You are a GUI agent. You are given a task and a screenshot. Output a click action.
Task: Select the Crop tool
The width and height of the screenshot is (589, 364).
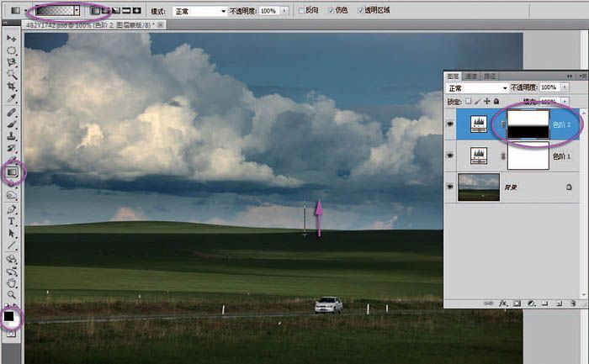click(x=12, y=86)
